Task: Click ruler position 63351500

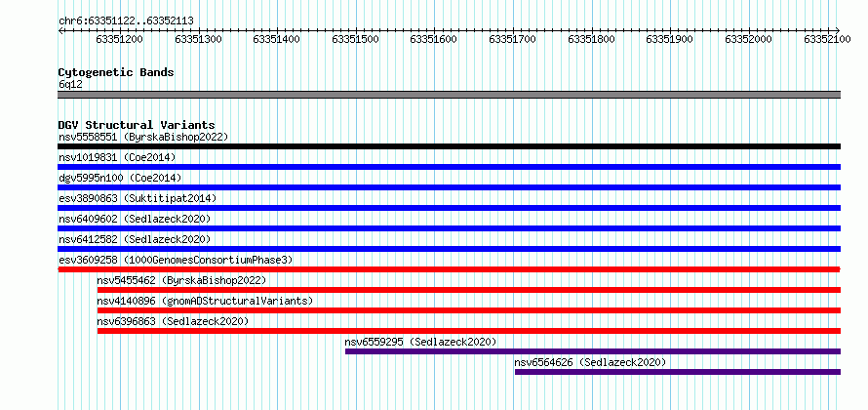Action: coord(355,40)
